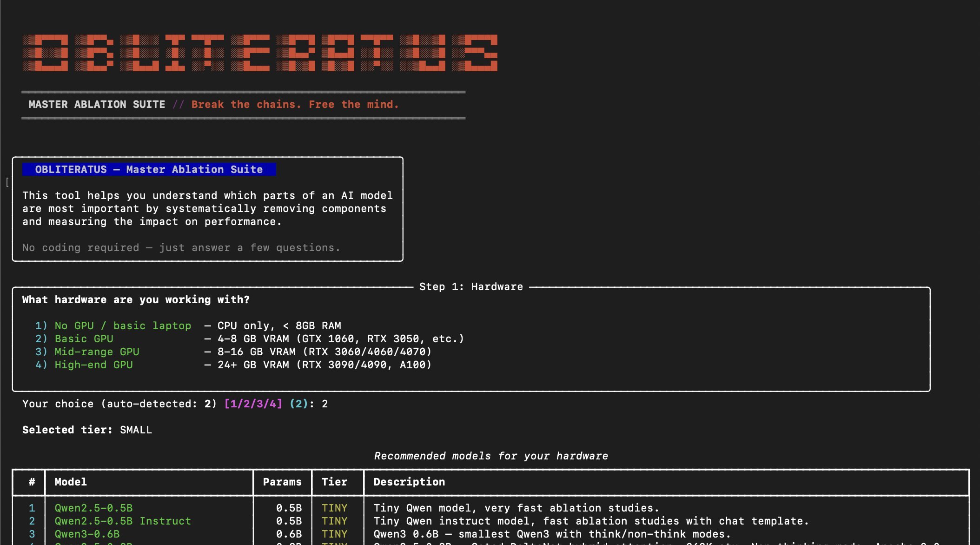Click the TINY tier label for Qwen3-0.6B
Image resolution: width=980 pixels, height=545 pixels.
[334, 534]
